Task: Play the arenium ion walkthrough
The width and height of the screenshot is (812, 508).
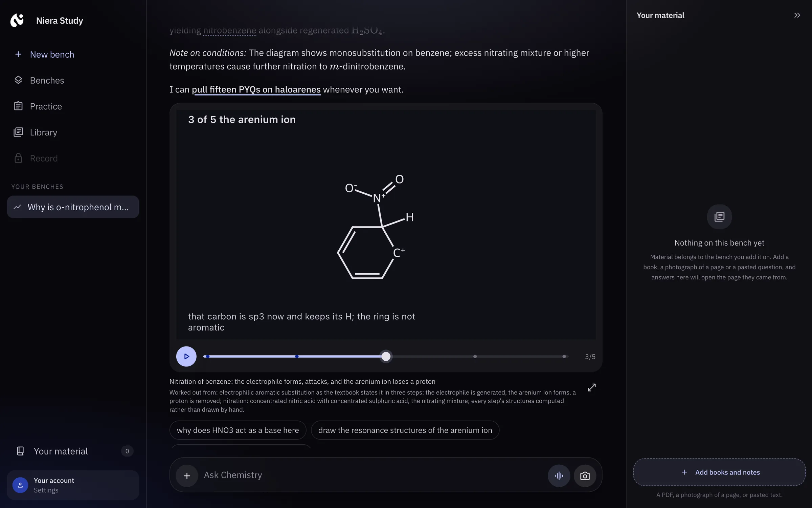Action: point(186,356)
